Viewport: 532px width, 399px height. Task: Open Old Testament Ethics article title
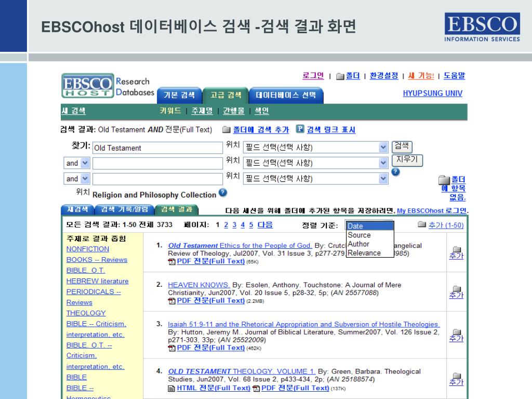point(240,246)
